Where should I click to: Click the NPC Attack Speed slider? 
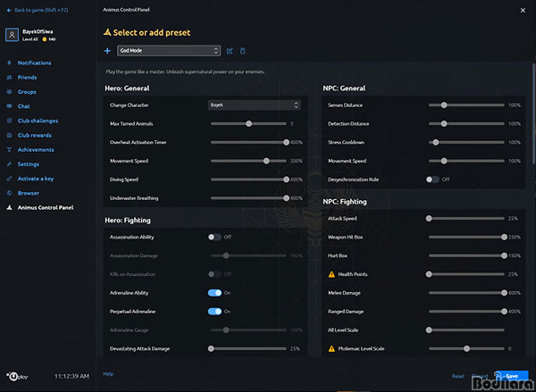click(466, 219)
